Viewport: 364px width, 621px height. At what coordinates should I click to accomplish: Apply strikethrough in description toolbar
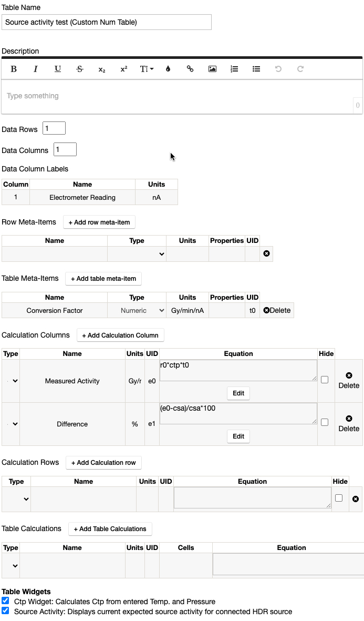(x=80, y=69)
